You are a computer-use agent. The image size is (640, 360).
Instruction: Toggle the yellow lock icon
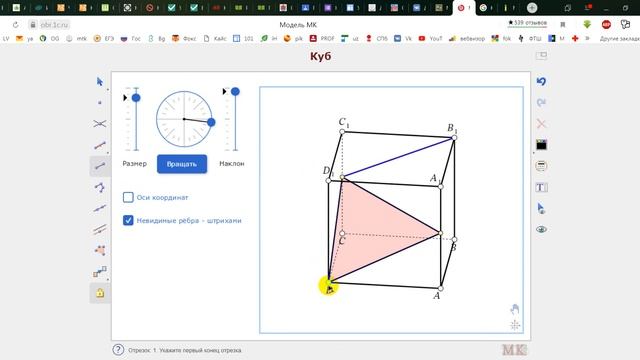[100, 293]
